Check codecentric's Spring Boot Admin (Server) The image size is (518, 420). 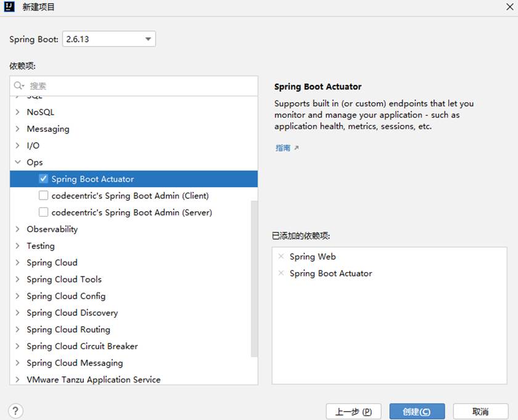(43, 212)
